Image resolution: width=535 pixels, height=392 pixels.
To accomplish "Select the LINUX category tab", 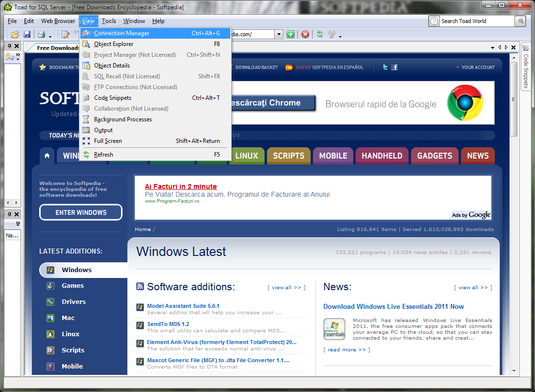I will (247, 156).
